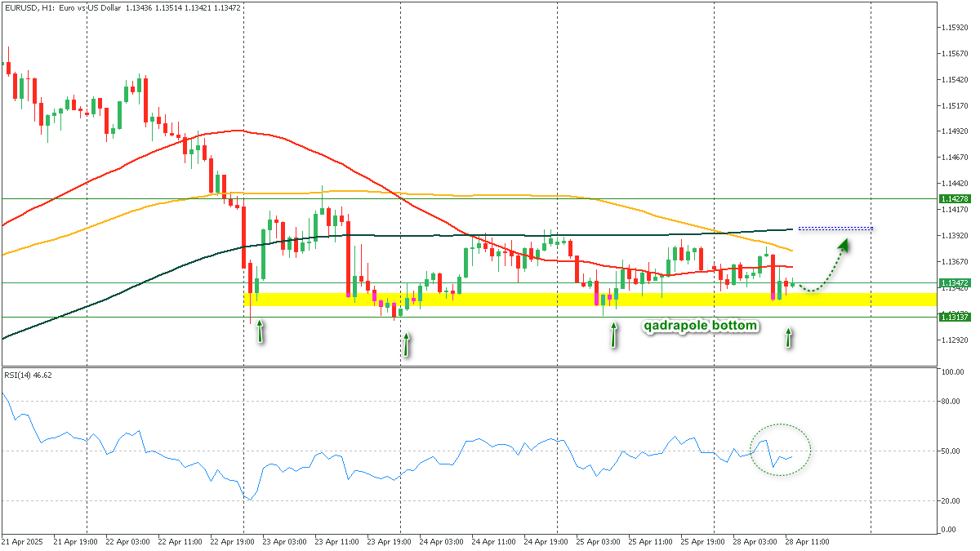Select the second green up arrow from left

point(406,345)
